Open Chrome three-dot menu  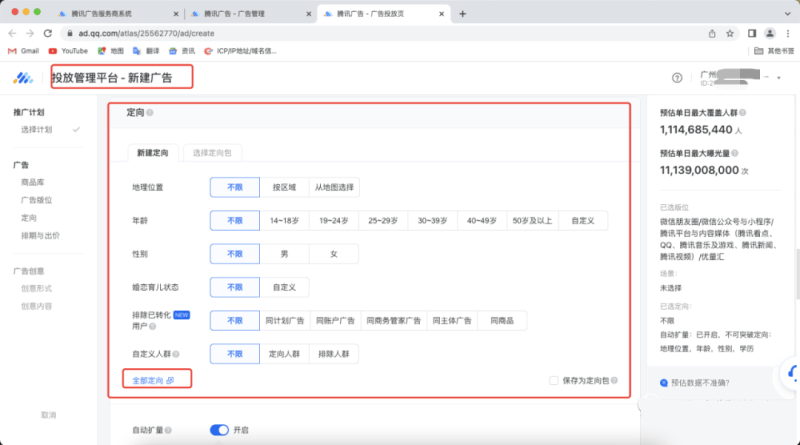click(x=788, y=34)
